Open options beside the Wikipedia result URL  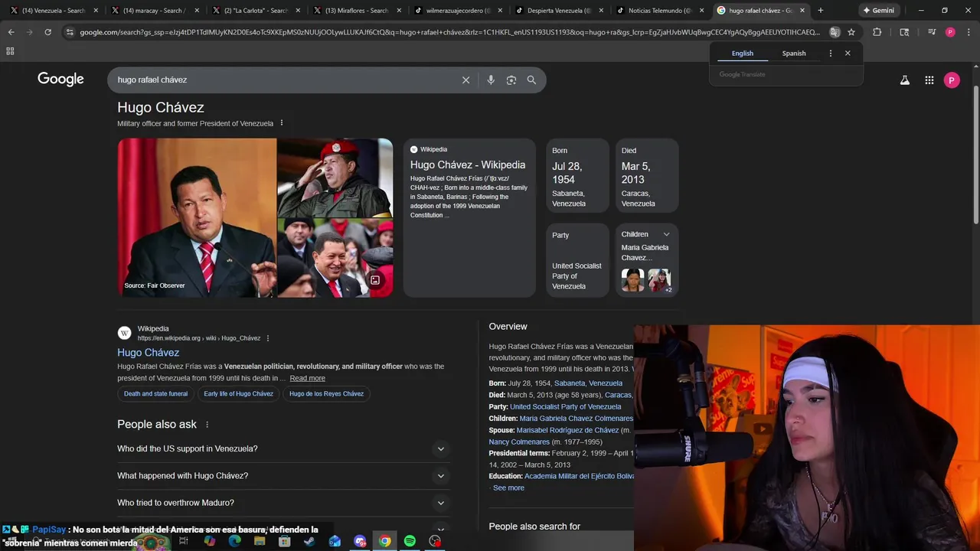click(x=268, y=338)
